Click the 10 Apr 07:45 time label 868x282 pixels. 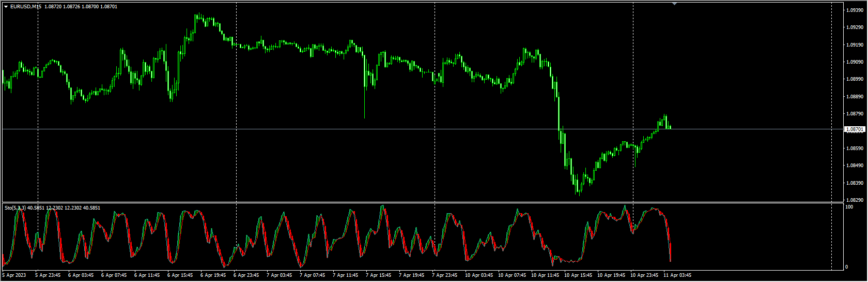pyautogui.click(x=512, y=275)
